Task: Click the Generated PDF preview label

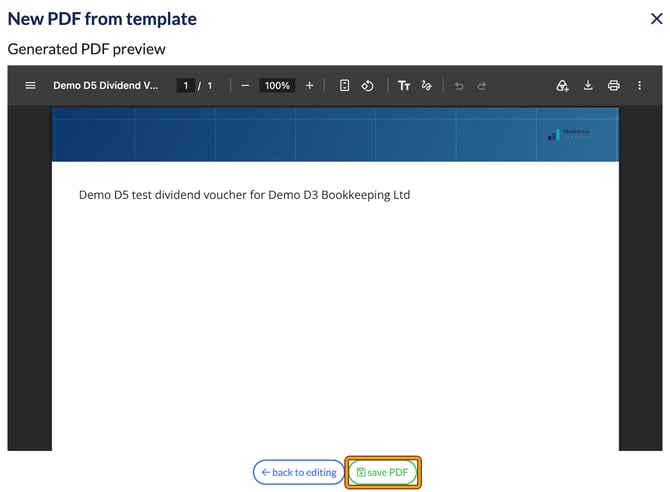Action: click(x=86, y=49)
